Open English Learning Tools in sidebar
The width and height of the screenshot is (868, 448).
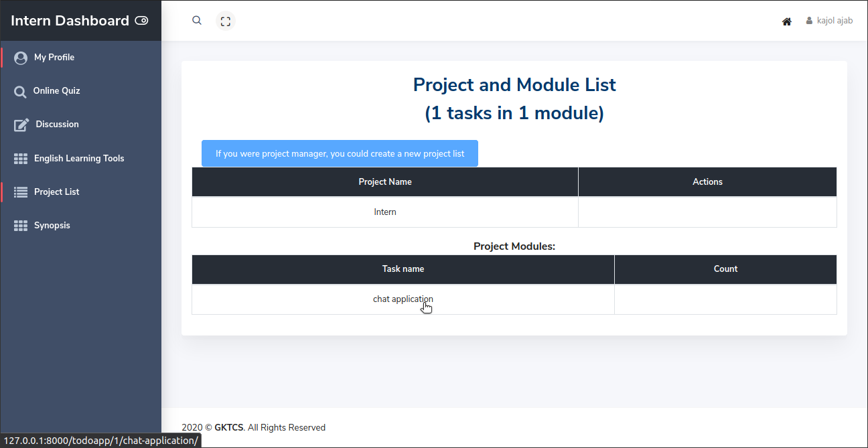tap(80, 159)
